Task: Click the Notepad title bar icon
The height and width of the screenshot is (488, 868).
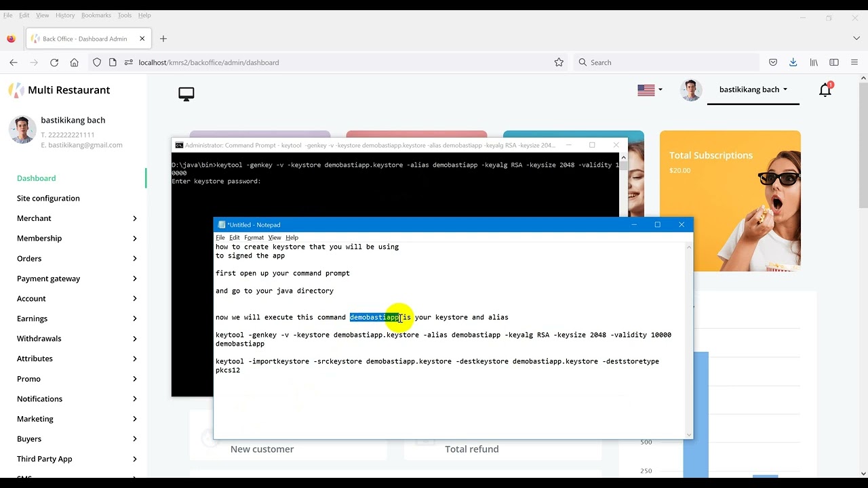Action: (222, 225)
